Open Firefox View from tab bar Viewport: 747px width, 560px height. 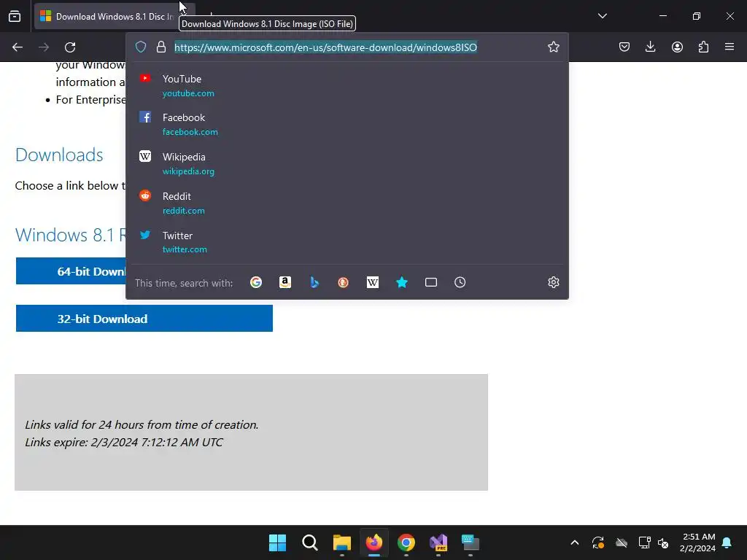click(15, 16)
